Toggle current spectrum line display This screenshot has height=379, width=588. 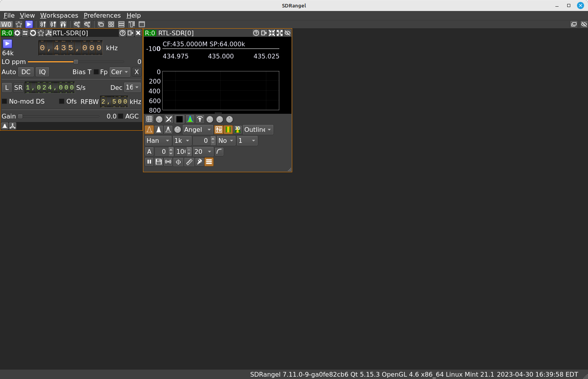[149, 129]
